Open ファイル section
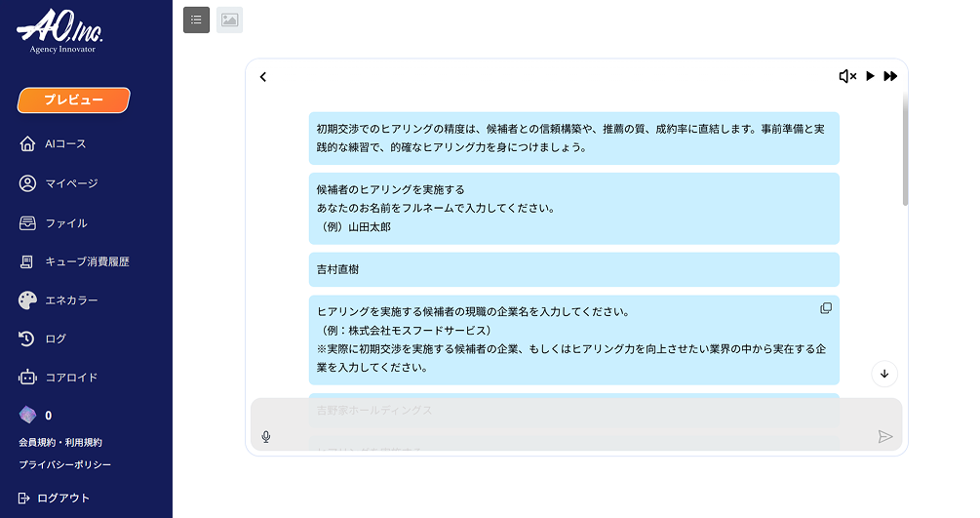980x518 pixels. tap(65, 223)
